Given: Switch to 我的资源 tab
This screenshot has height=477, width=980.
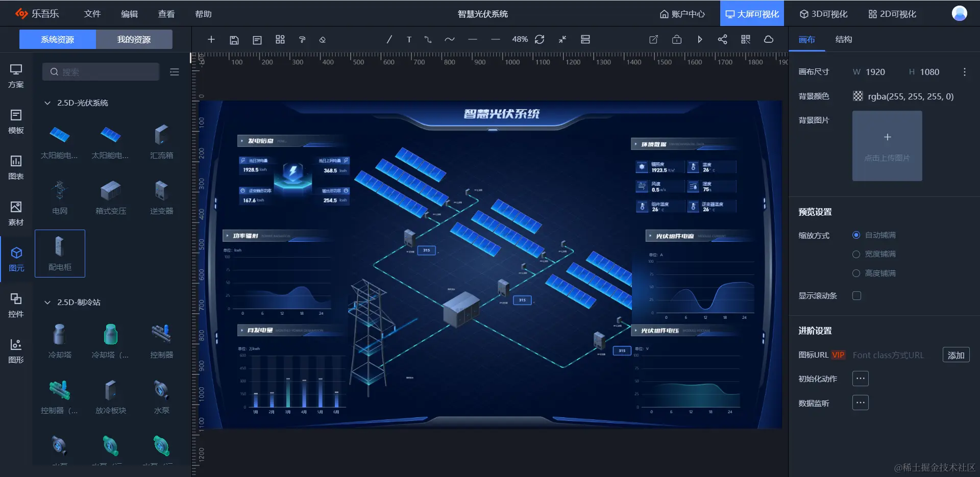Looking at the screenshot, I should tap(134, 39).
